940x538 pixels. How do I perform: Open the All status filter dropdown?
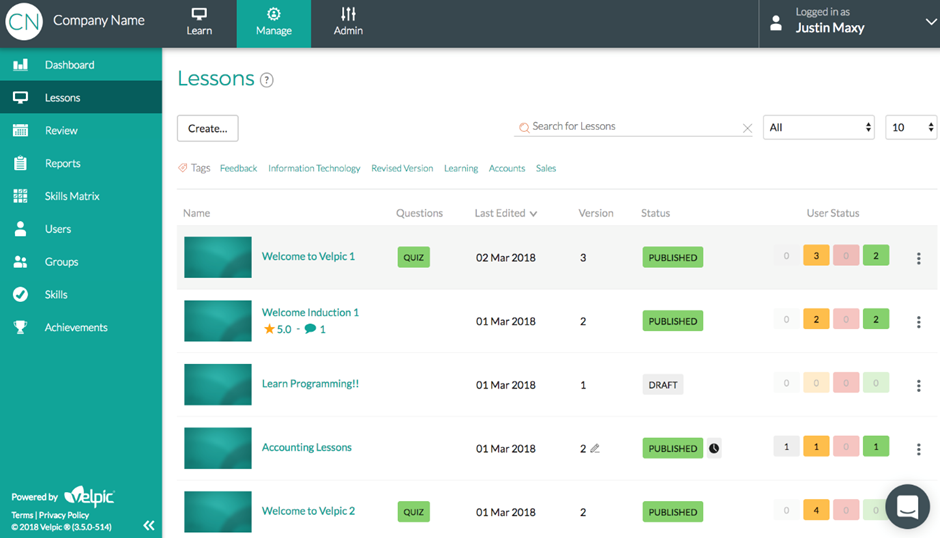pos(818,127)
